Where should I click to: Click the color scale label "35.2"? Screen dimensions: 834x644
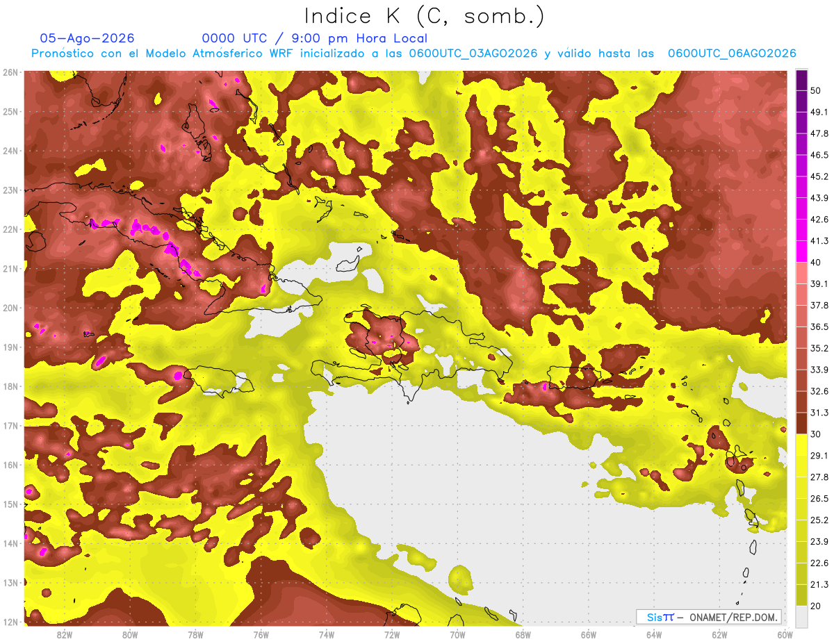(x=820, y=349)
